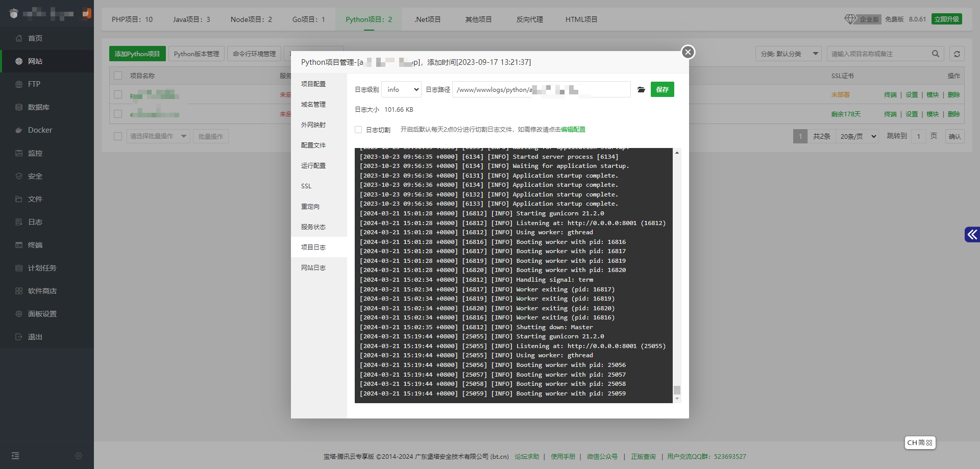Viewport: 980px width, 469px height.
Task: Open the Docker whale icon
Action: (x=19, y=130)
